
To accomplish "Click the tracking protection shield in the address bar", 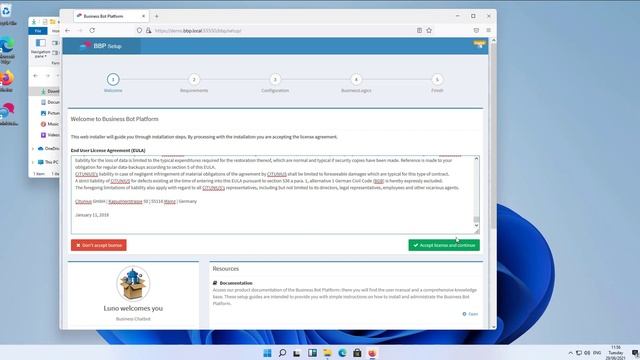I will click(139, 31).
